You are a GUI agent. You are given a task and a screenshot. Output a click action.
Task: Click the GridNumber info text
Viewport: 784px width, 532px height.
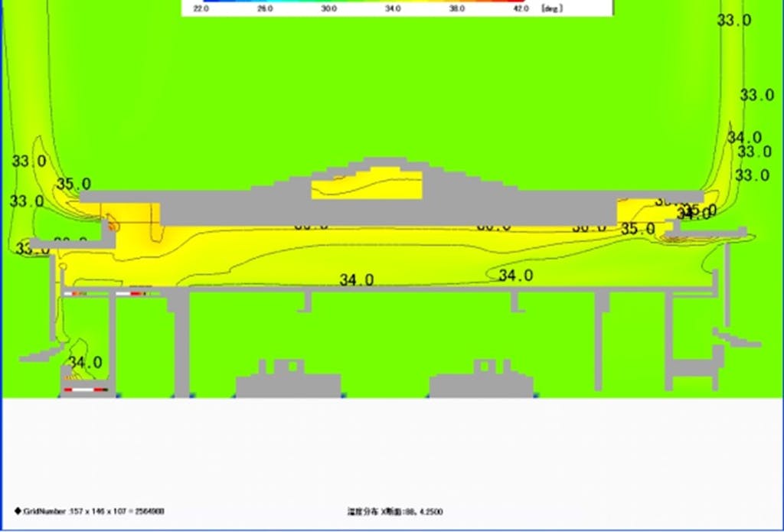click(93, 511)
